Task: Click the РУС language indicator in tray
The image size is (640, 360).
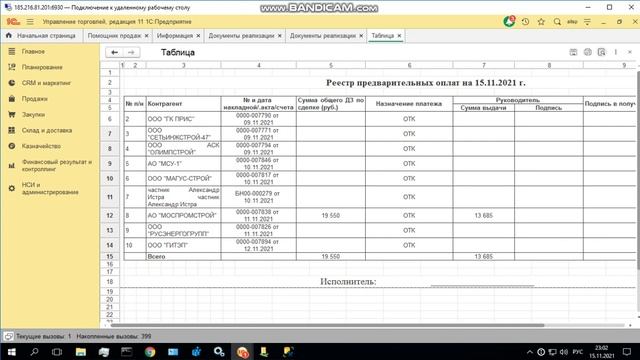Action: pyautogui.click(x=578, y=352)
